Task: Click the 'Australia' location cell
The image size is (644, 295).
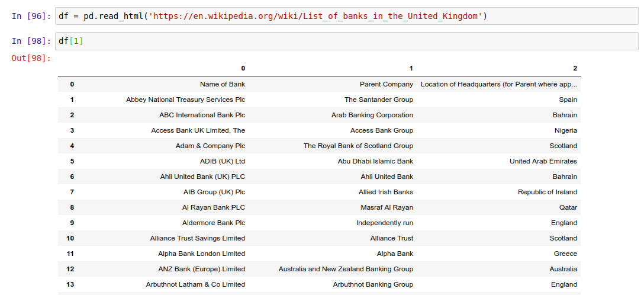Action: click(563, 269)
